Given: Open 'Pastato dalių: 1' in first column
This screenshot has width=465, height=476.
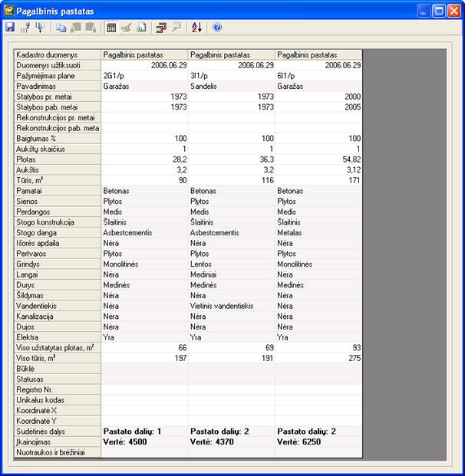Looking at the screenshot, I should coord(144,432).
